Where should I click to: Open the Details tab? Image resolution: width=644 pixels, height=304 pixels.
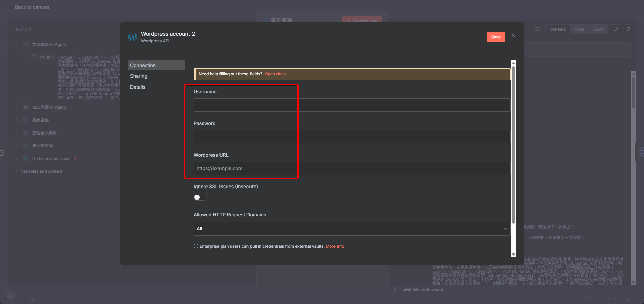pyautogui.click(x=138, y=87)
